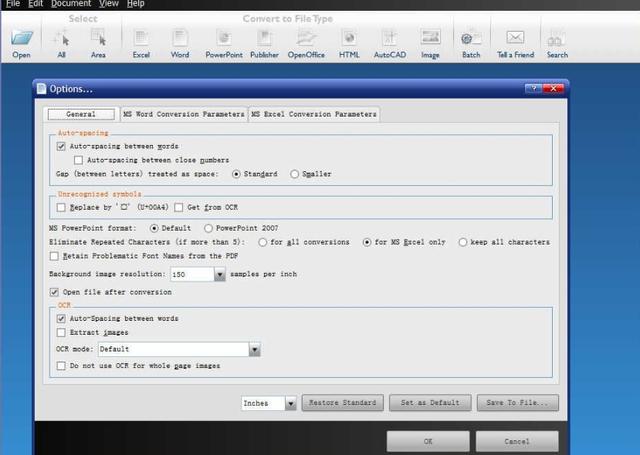Open the Help menu

(x=136, y=4)
